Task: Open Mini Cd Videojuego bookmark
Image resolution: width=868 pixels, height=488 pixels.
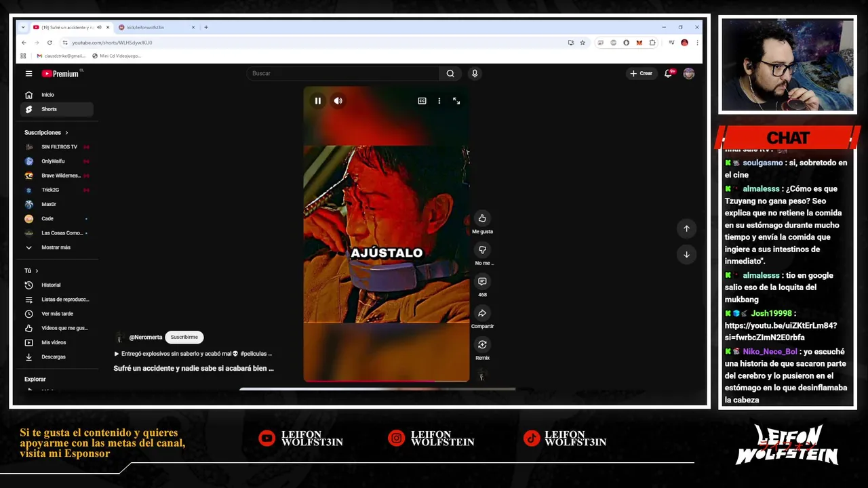Action: click(x=116, y=56)
